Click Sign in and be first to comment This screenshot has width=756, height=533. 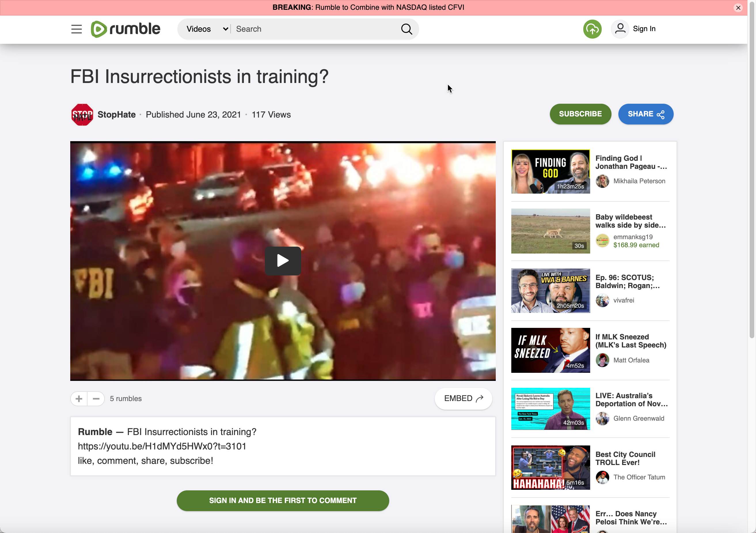282,500
